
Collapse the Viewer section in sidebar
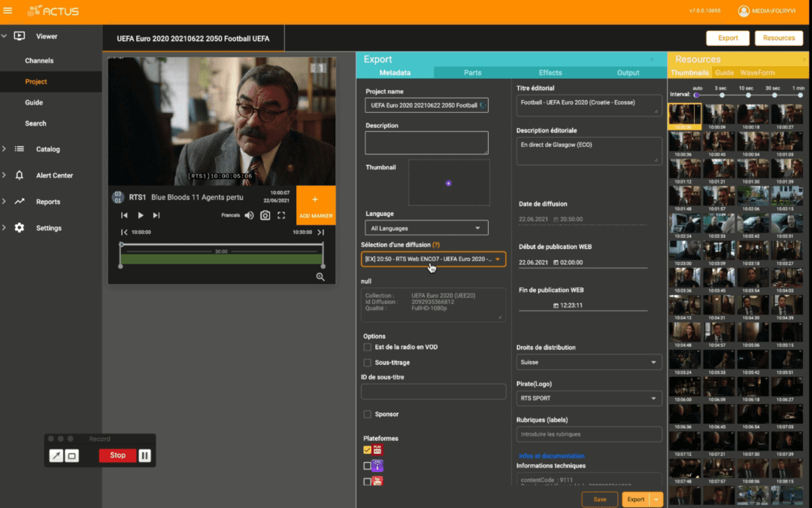pos(5,36)
